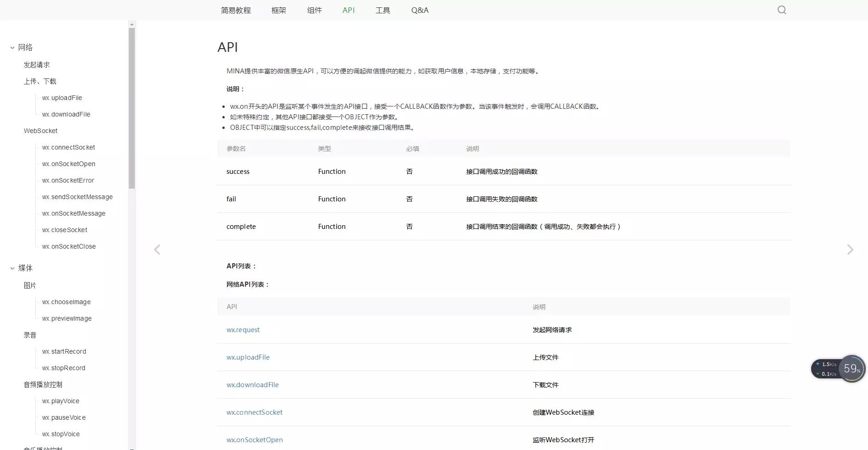The height and width of the screenshot is (450, 868).
Task: Select wx.onSocketMessage in the sidebar
Action: [73, 213]
